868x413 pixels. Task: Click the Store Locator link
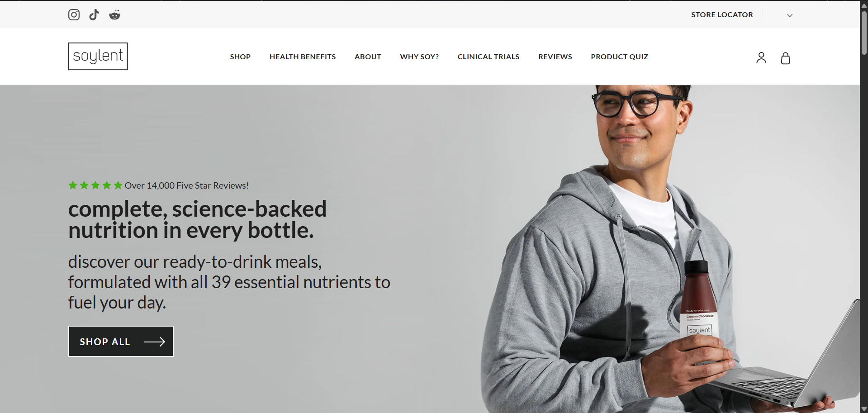pos(722,14)
